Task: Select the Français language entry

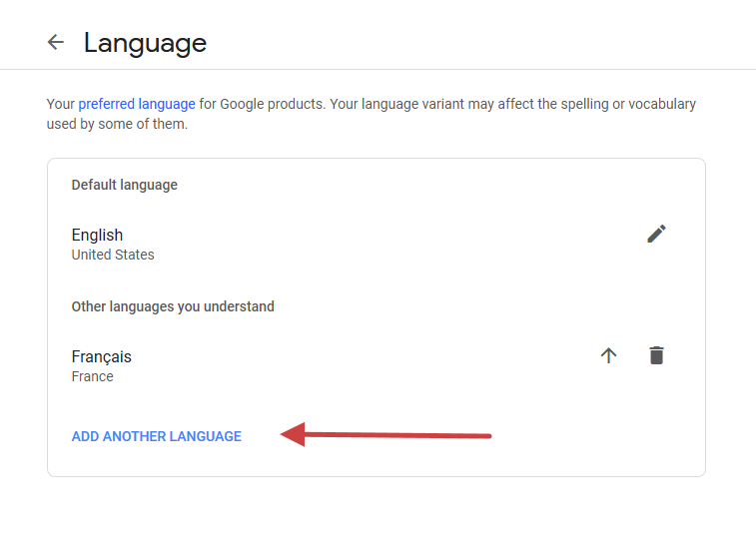Action: pos(101,356)
